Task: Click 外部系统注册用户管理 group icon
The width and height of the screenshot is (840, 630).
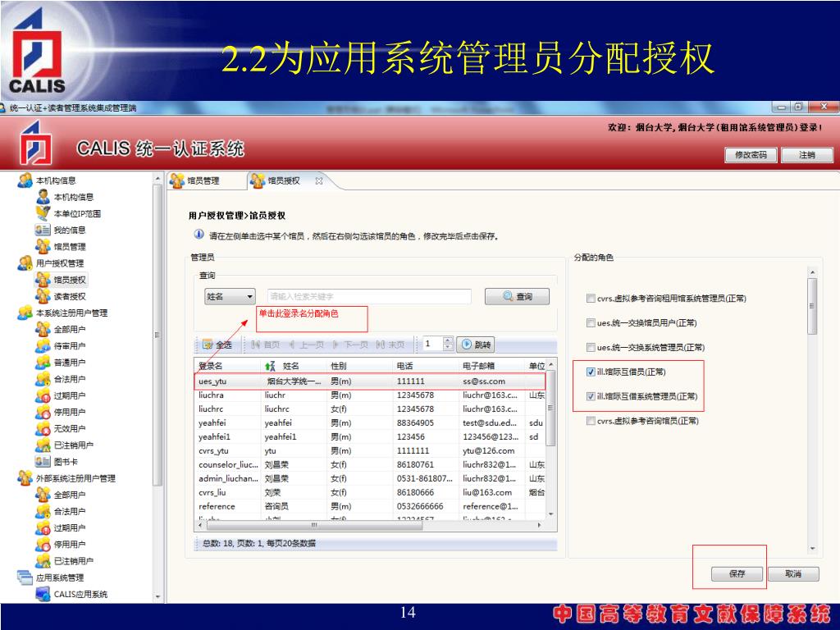Action: 25,478
